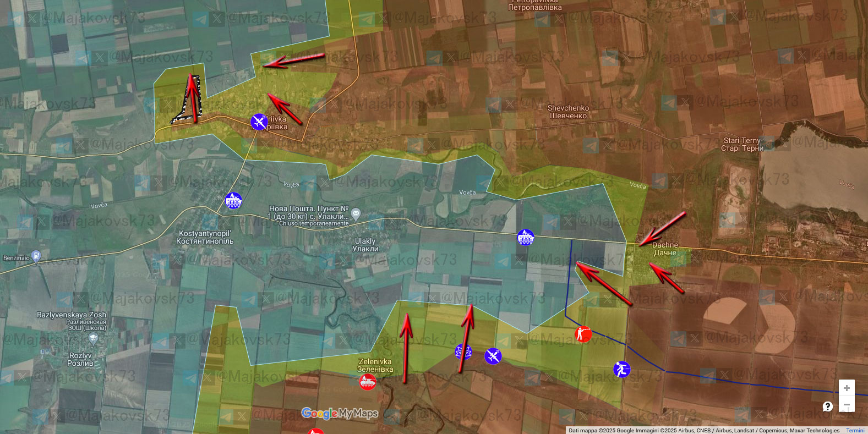Select the Dachne village label
The width and height of the screenshot is (868, 434).
(x=665, y=249)
